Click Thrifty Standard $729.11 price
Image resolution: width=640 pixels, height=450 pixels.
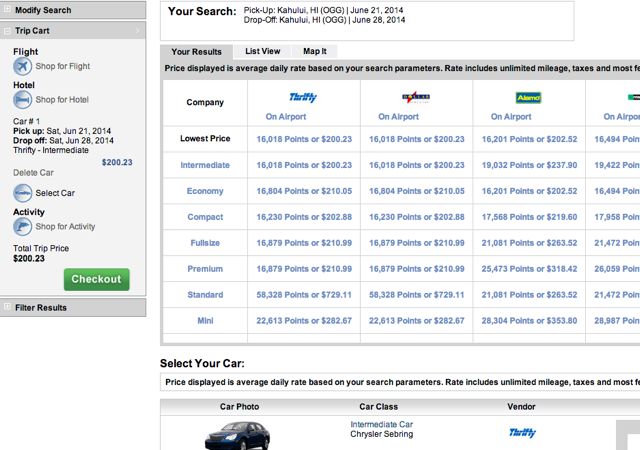click(x=304, y=295)
